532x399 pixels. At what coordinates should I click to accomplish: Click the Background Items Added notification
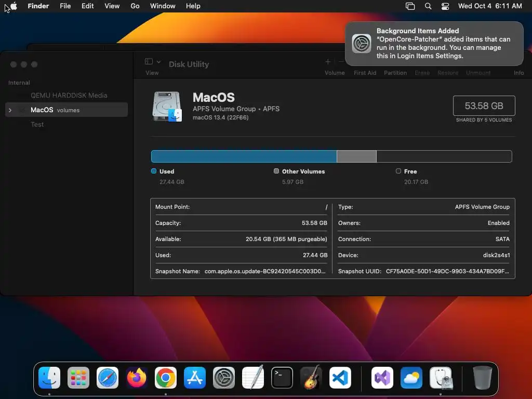click(434, 44)
